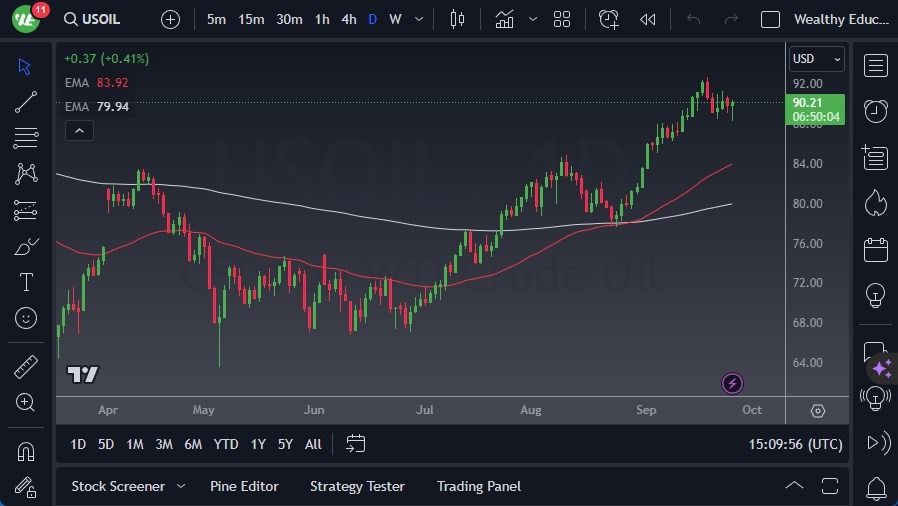898x506 pixels.
Task: Switch to the Pine Editor tab
Action: [244, 486]
